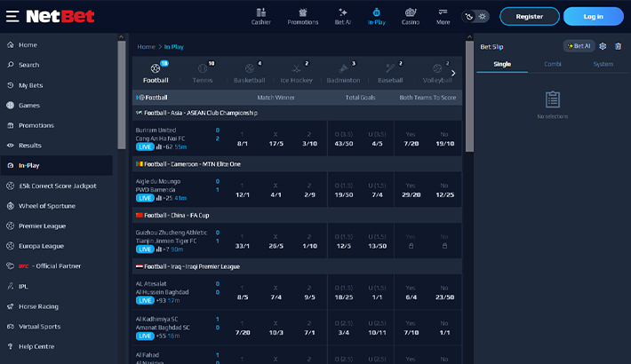Select the Baseball sport tab
Screen dimensions: 631x364
pyautogui.click(x=390, y=73)
